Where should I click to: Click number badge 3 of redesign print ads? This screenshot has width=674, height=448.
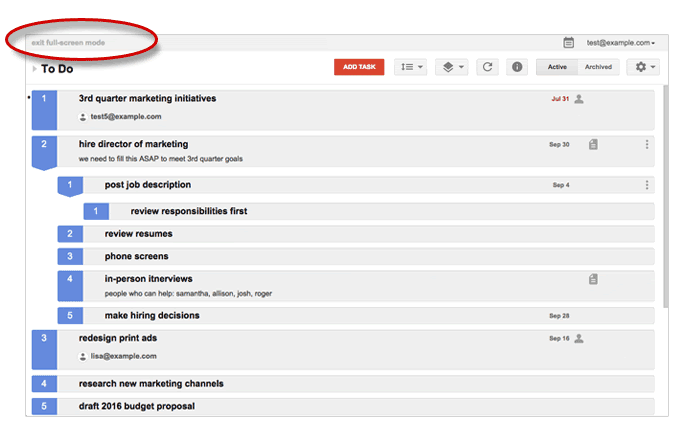(44, 350)
